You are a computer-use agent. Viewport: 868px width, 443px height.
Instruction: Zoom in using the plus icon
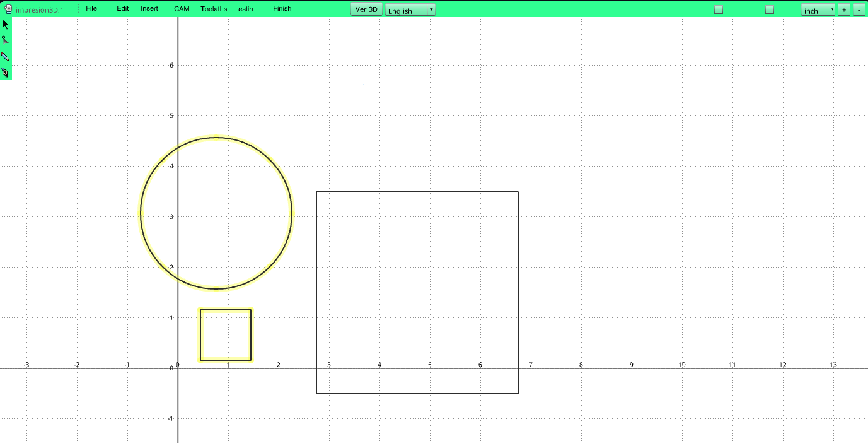(843, 9)
